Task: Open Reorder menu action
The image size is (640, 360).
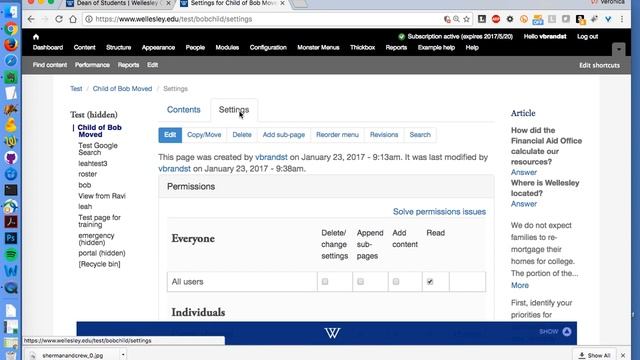Action: 338,135
